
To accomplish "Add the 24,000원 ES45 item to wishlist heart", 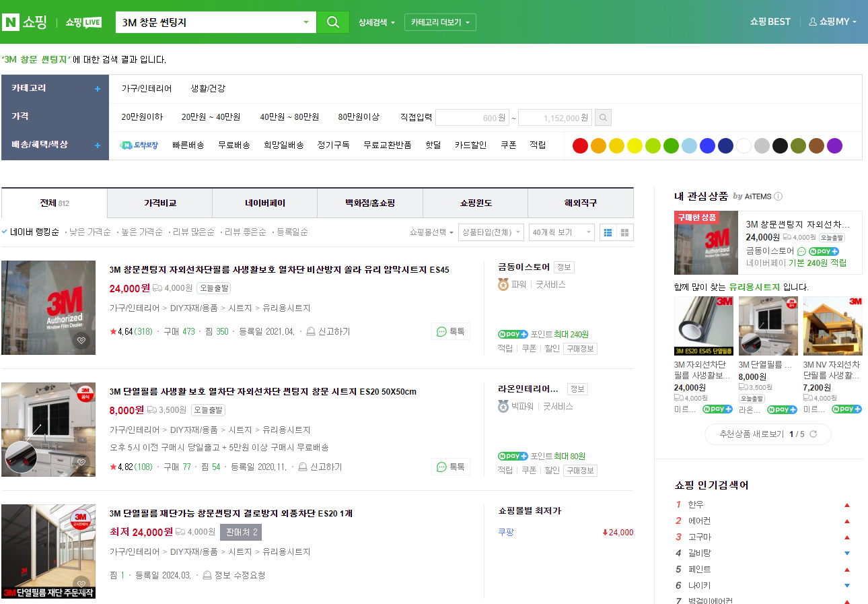I will (81, 341).
